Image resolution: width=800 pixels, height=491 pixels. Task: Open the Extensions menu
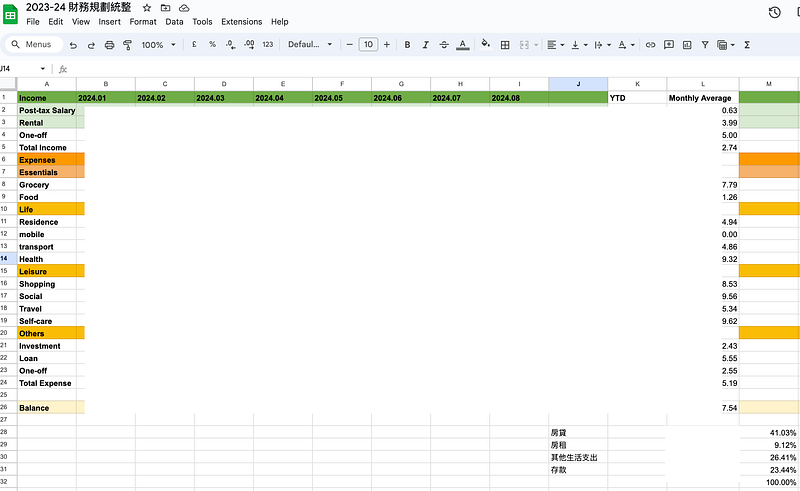point(241,21)
